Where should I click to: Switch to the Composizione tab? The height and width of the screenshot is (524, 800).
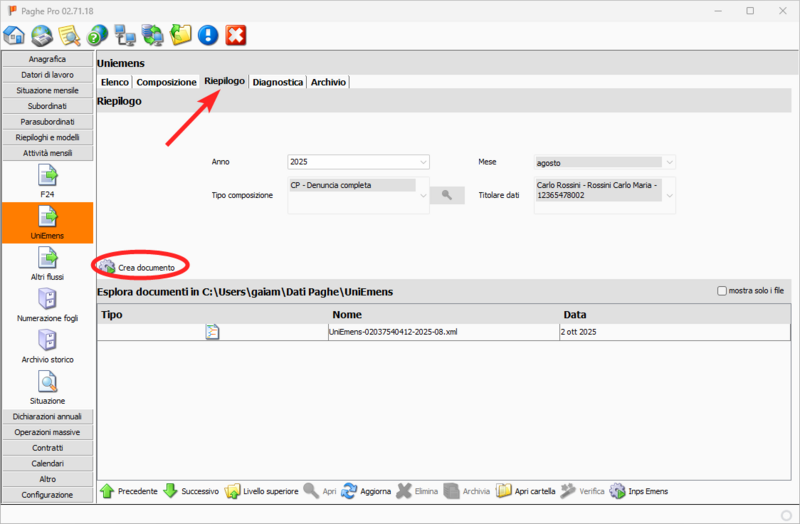(x=166, y=82)
